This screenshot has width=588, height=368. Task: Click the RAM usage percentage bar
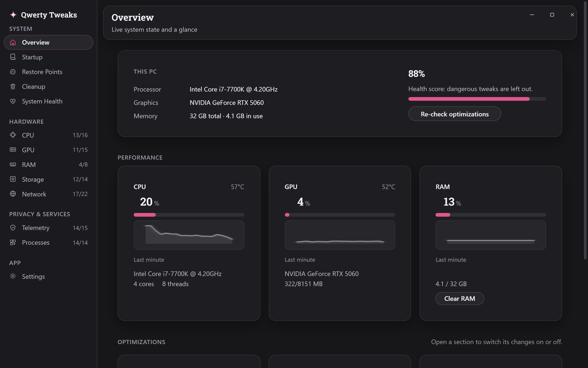[491, 215]
